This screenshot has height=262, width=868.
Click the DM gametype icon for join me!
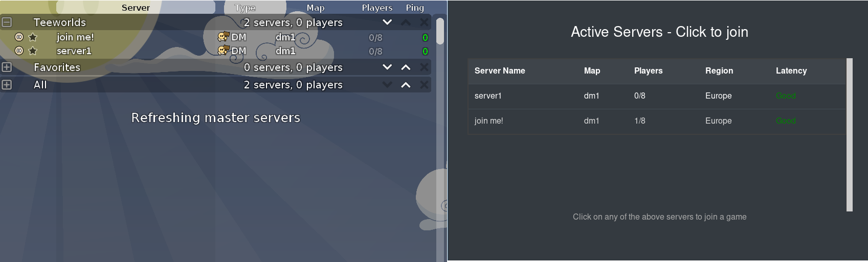(x=223, y=37)
